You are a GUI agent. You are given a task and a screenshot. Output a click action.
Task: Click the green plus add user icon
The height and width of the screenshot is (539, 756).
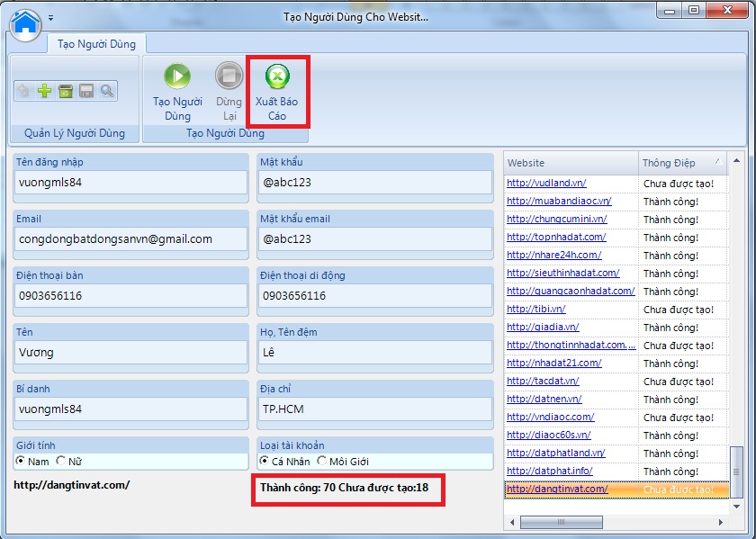tap(44, 91)
